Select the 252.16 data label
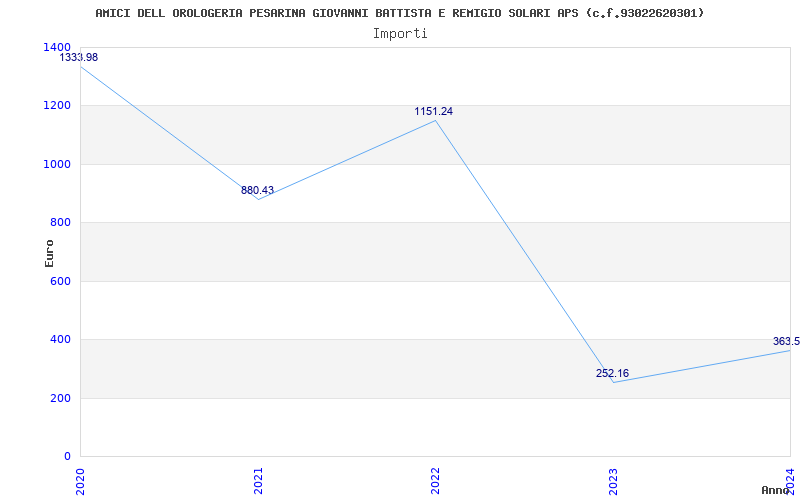The width and height of the screenshot is (800, 500). 612,373
